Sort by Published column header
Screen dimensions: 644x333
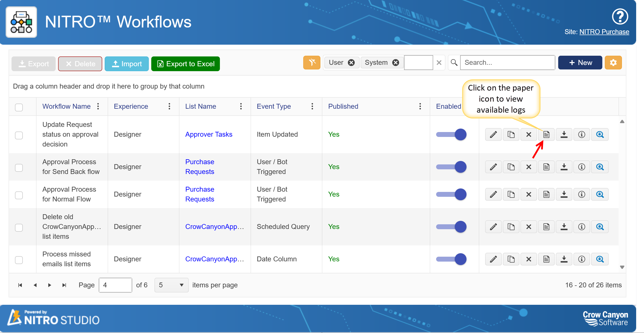pyautogui.click(x=343, y=106)
